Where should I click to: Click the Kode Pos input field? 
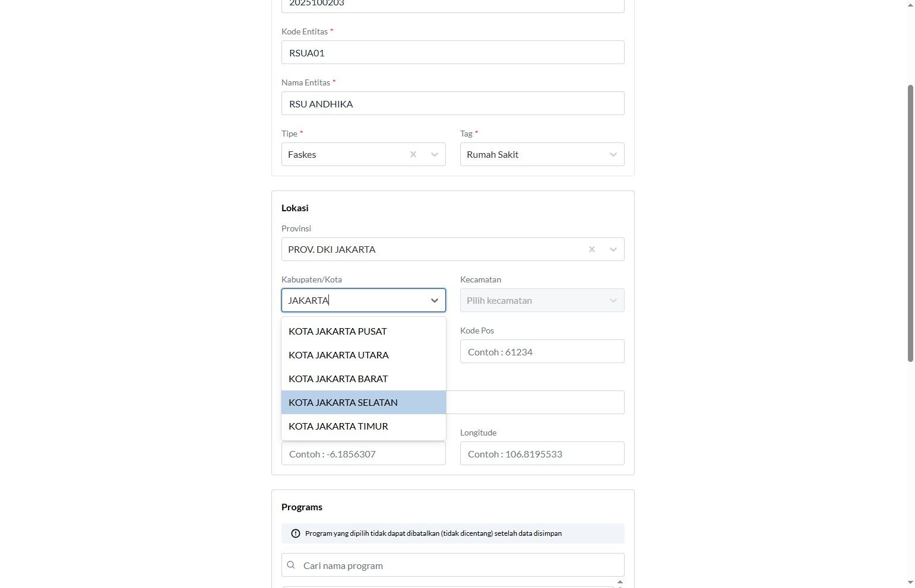pyautogui.click(x=542, y=351)
